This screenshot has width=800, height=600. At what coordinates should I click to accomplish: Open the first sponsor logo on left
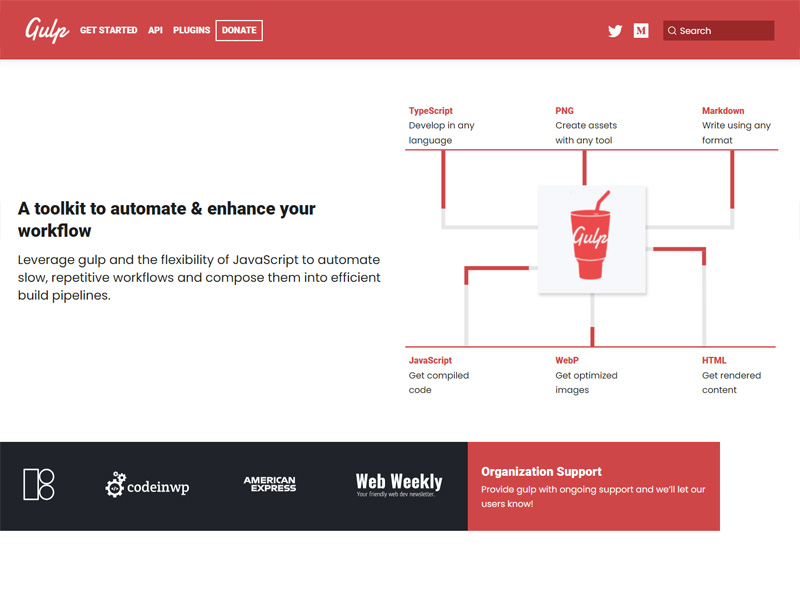(x=39, y=485)
